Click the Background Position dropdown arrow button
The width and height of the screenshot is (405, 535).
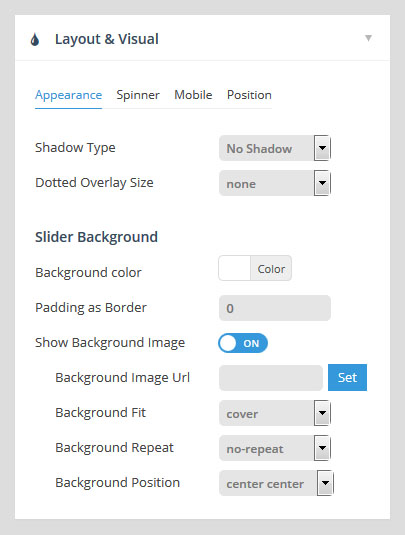325,483
